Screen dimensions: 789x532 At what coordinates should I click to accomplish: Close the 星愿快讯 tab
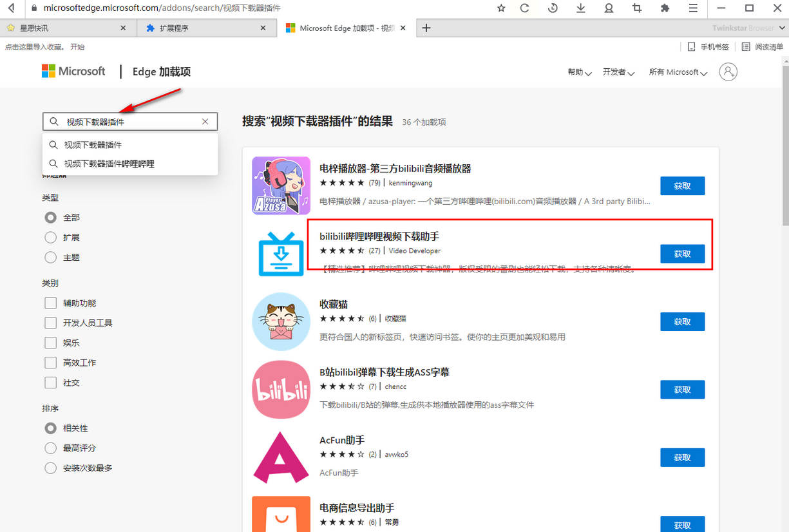pyautogui.click(x=124, y=28)
